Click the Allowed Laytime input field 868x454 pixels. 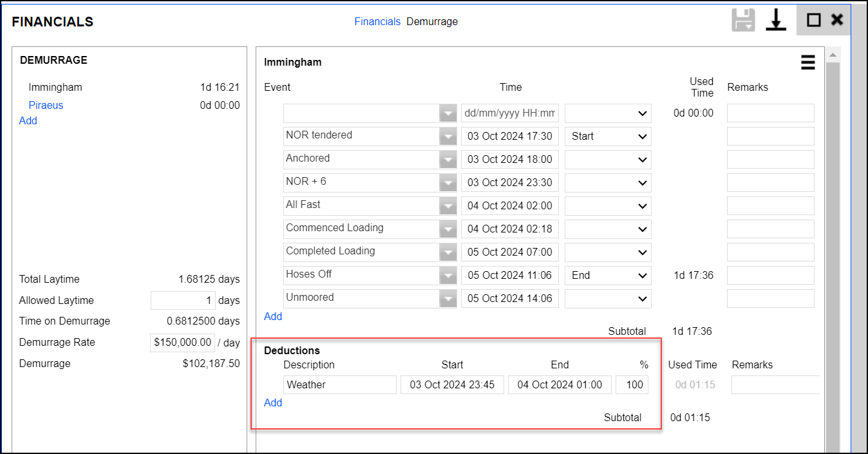pos(183,301)
